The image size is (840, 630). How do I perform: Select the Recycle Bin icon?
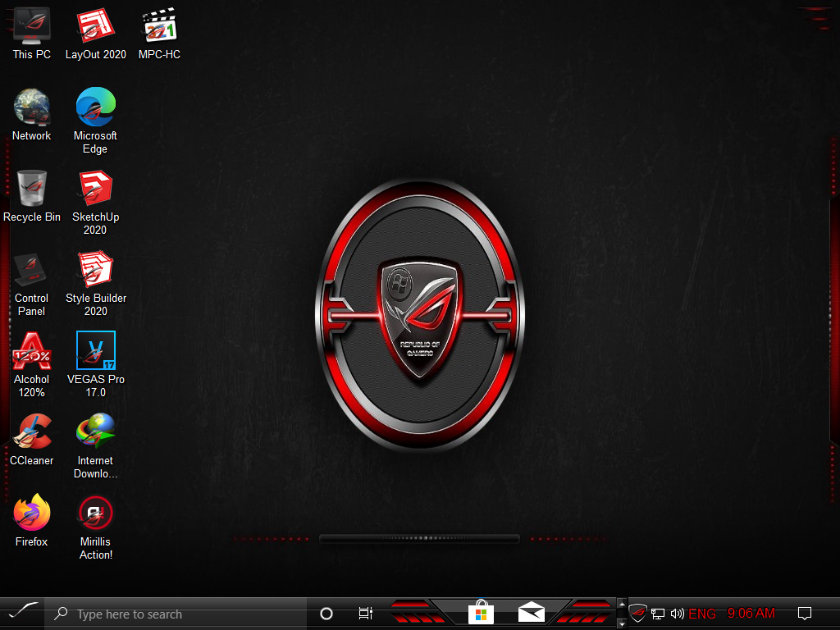[x=32, y=196]
